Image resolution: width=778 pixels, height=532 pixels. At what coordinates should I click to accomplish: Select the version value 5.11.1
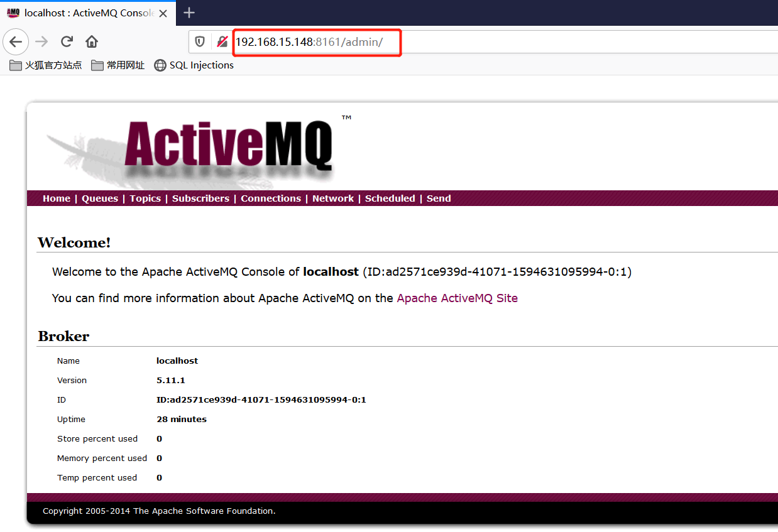(171, 381)
